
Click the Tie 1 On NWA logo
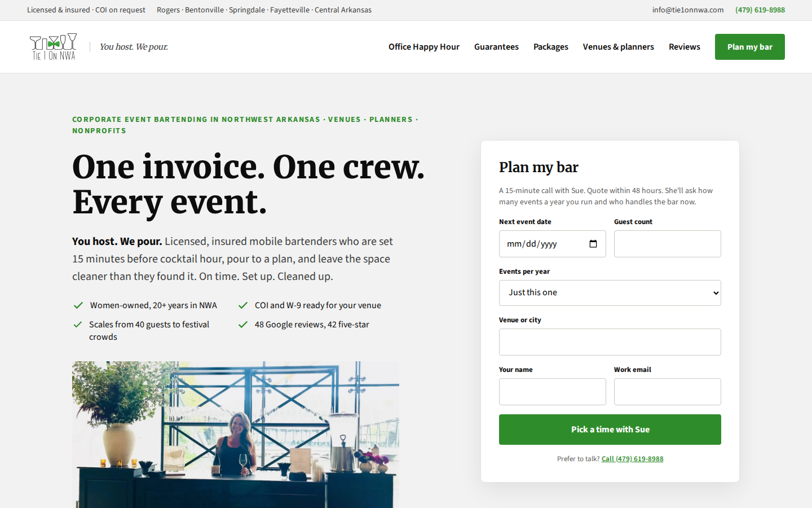point(54,47)
